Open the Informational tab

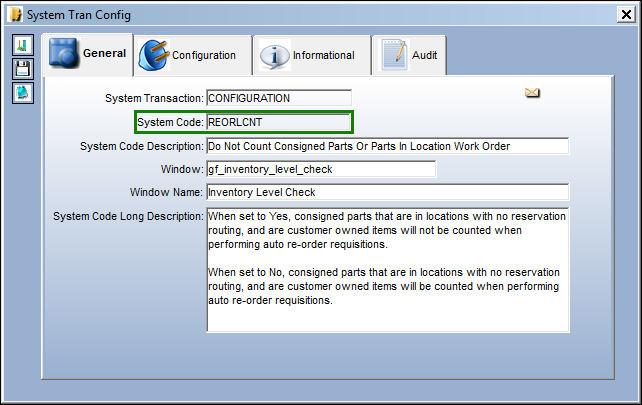(x=312, y=55)
